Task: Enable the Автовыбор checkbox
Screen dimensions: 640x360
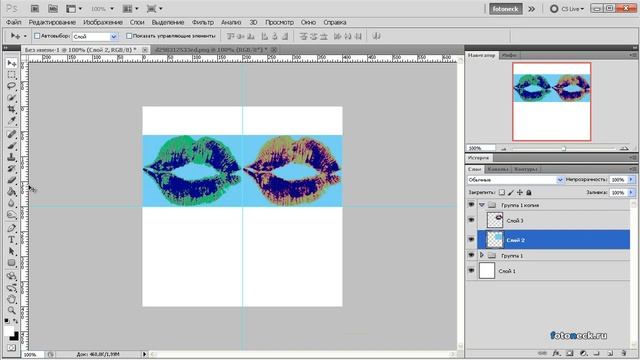Action: (x=37, y=36)
